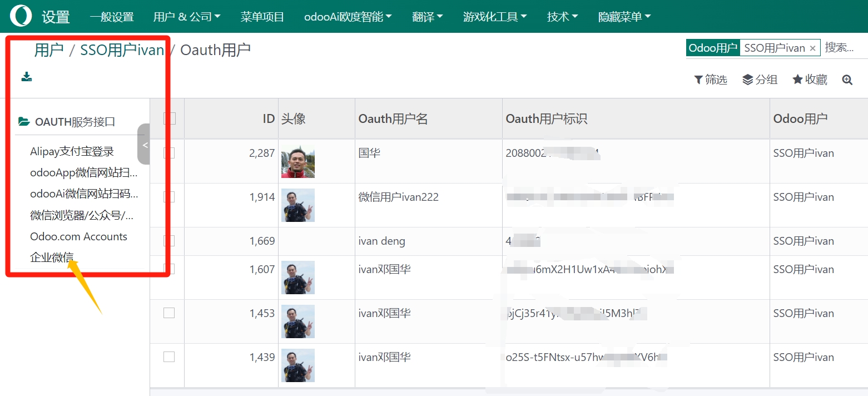This screenshot has width=868, height=396.
Task: Open the 筛选 filter menu
Action: pos(711,80)
